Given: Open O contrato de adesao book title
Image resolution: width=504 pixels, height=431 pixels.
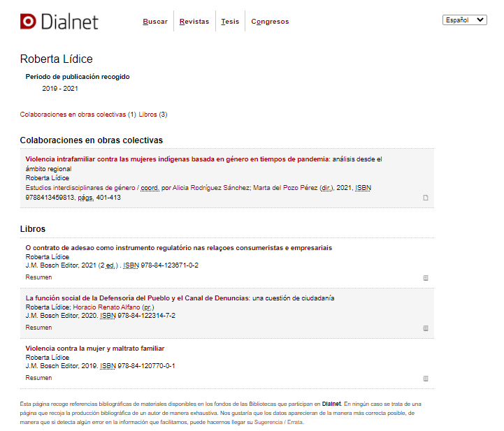Looking at the screenshot, I should 178,248.
